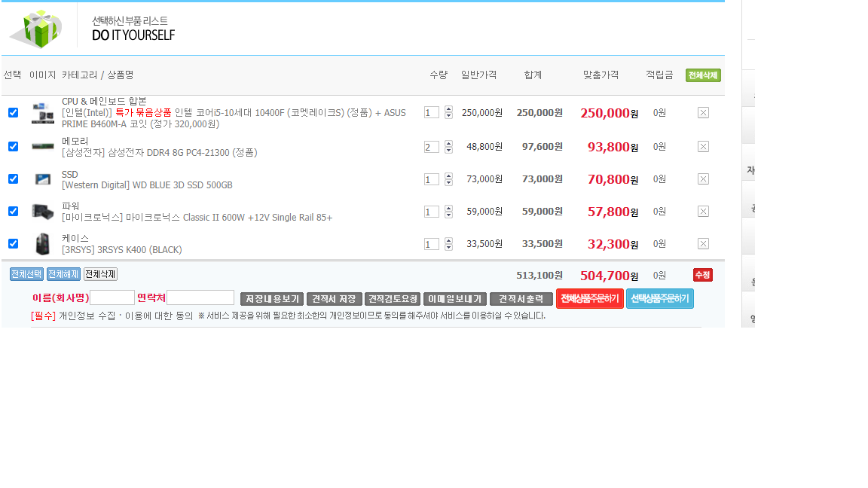The width and height of the screenshot is (868, 488).
Task: Click the 견적검토요청 button
Action: click(x=393, y=299)
